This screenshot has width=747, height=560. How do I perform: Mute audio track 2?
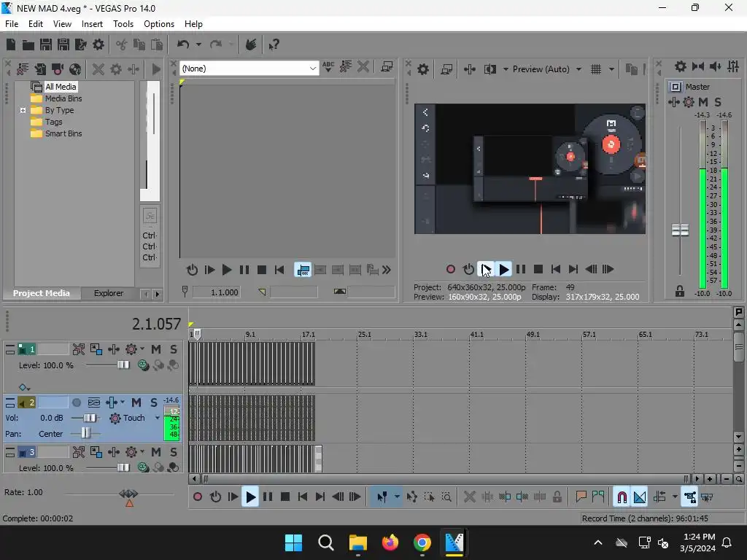click(x=136, y=402)
